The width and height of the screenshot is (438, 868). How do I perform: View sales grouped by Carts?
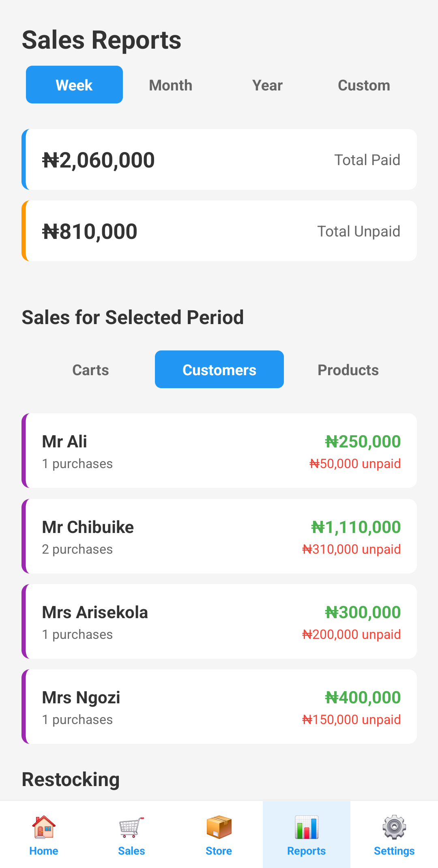click(x=90, y=370)
